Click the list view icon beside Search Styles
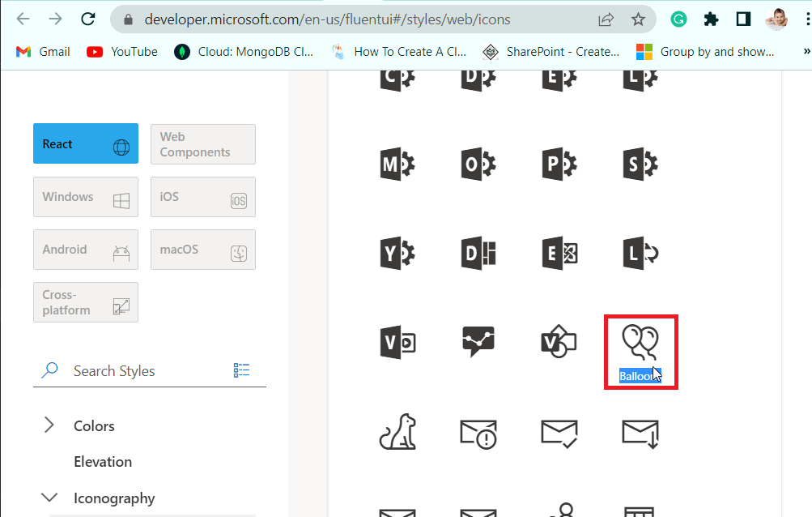This screenshot has width=812, height=517. (x=241, y=370)
